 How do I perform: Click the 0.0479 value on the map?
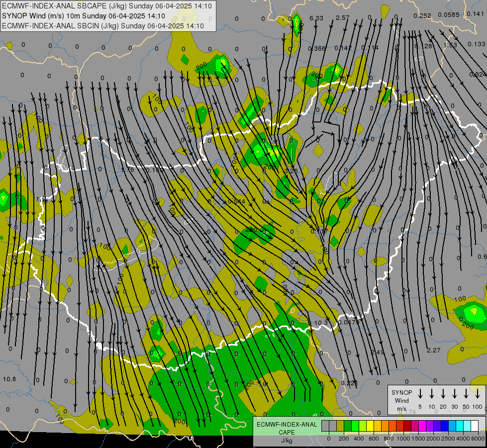click(349, 322)
